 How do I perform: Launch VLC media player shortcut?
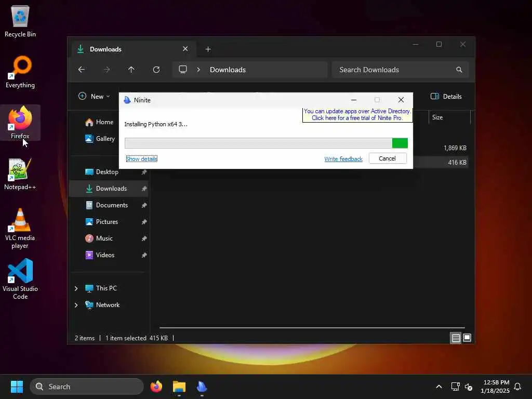click(x=20, y=229)
